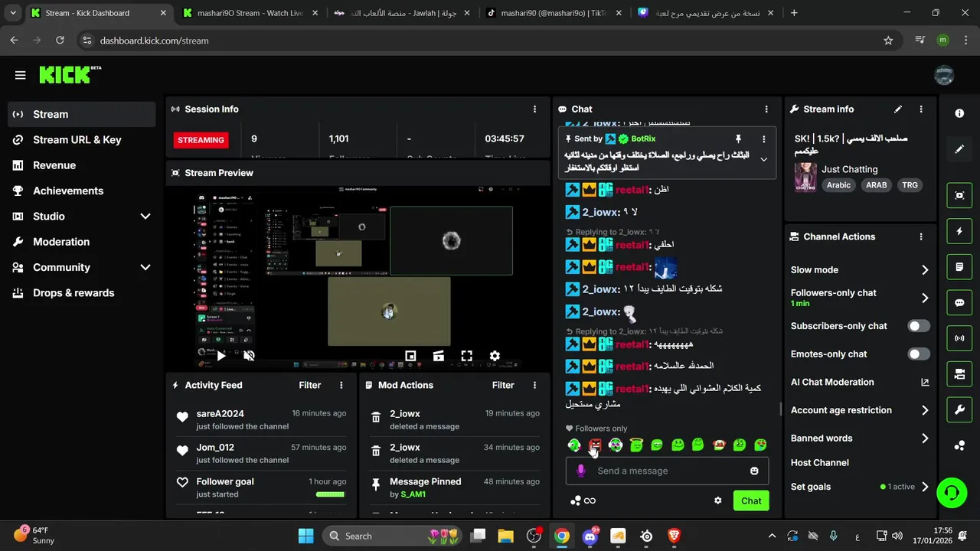
Task: Toggle stream preview panel icon in right sidebar
Action: (x=959, y=195)
